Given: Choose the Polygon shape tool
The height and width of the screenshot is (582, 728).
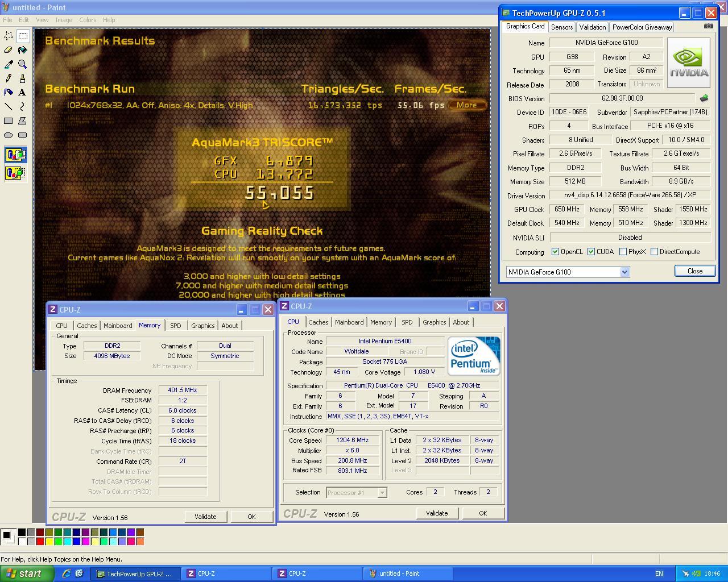Looking at the screenshot, I should point(23,120).
